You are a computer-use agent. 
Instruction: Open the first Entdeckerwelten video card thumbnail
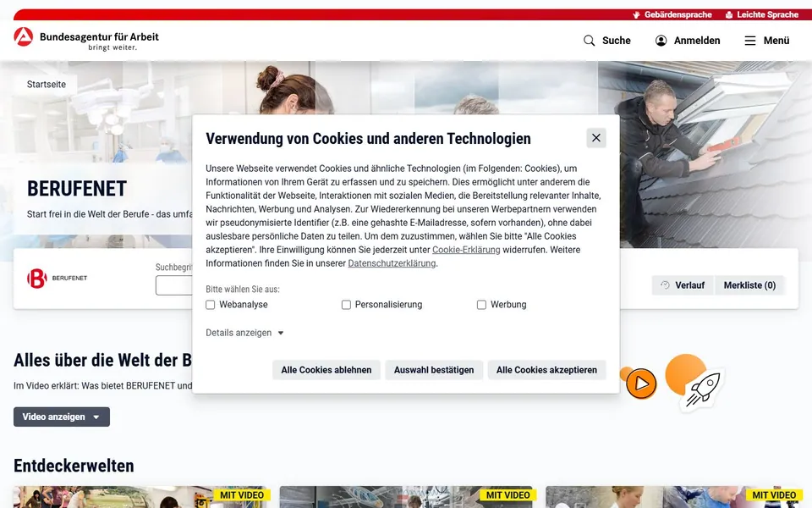pos(140,497)
